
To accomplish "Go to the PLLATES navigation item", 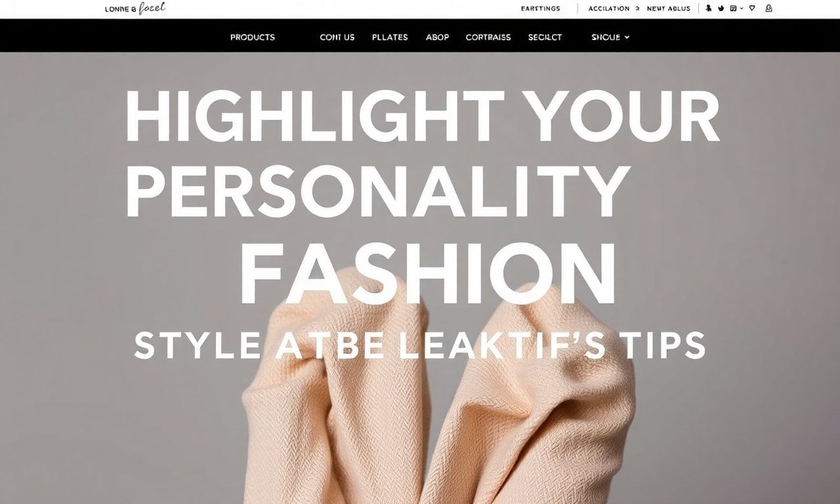I will click(x=390, y=37).
